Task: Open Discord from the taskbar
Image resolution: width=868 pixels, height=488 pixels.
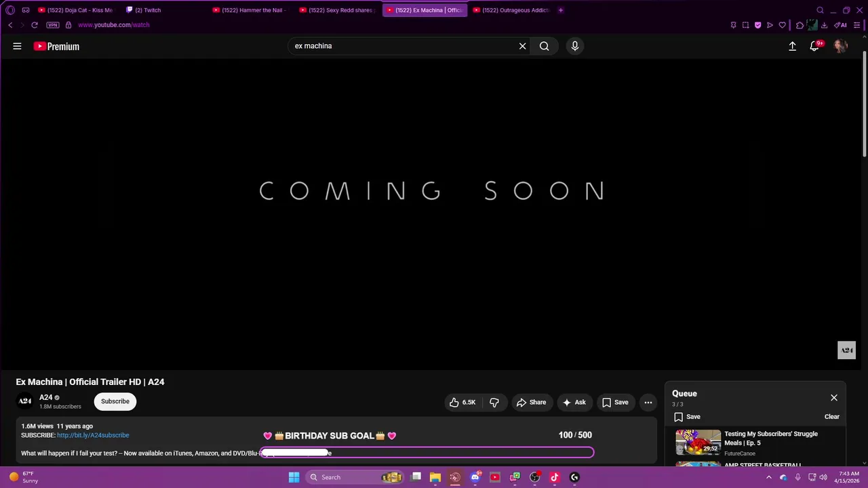Action: [475, 477]
